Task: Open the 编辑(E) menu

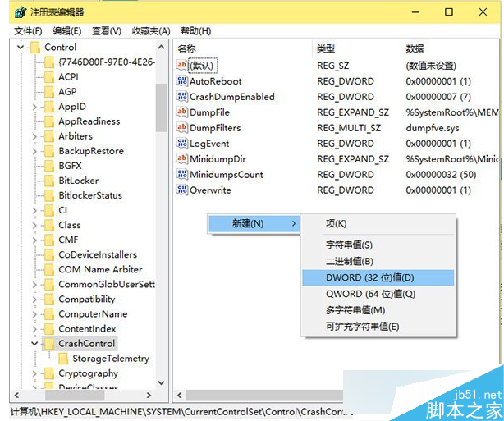Action: click(x=66, y=31)
